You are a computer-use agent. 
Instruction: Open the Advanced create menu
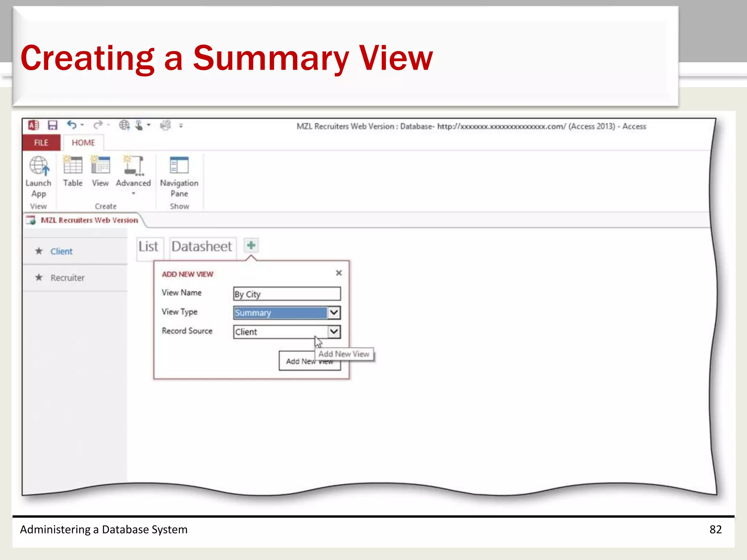(133, 176)
